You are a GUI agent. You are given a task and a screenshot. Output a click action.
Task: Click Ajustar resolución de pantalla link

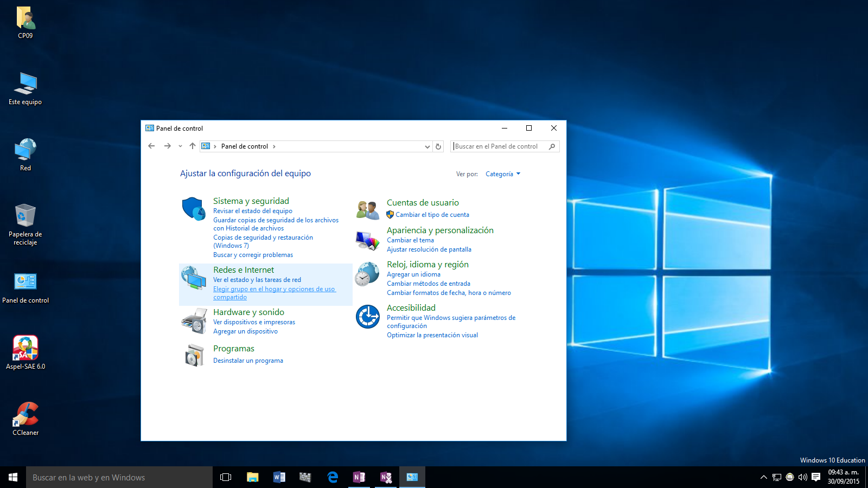[429, 249]
